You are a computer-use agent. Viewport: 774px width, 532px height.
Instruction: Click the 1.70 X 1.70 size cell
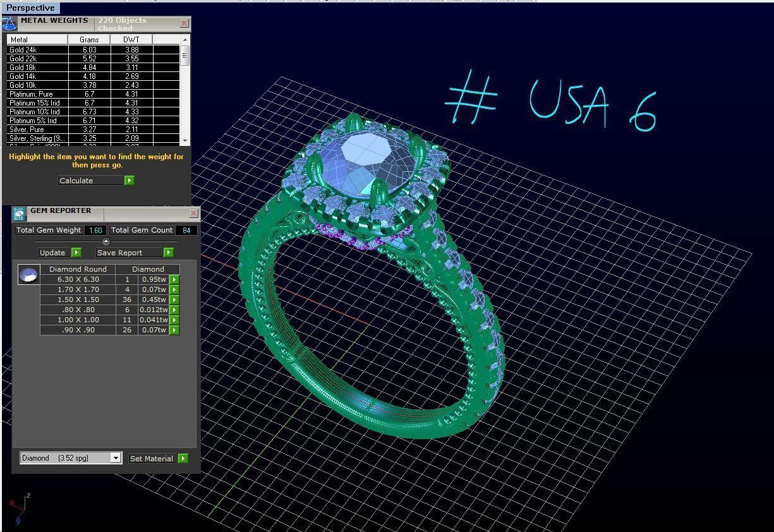click(x=78, y=289)
